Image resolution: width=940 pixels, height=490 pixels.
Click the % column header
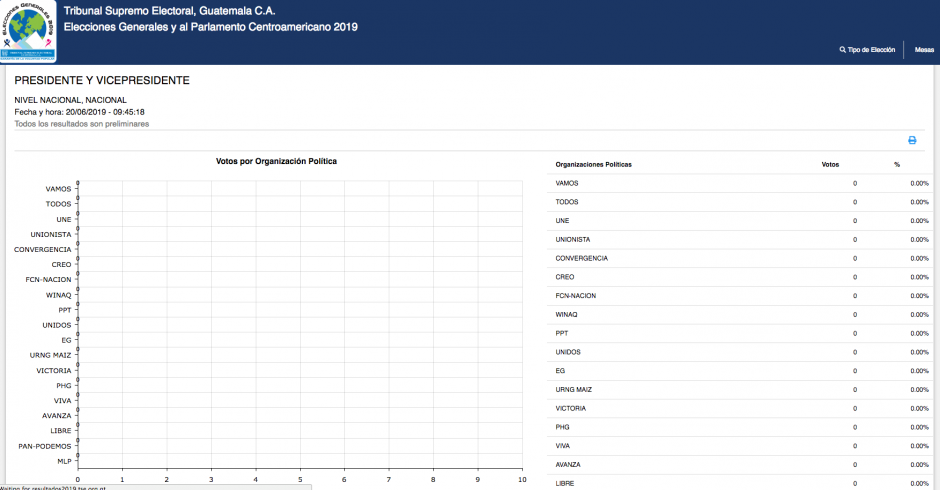pyautogui.click(x=897, y=164)
